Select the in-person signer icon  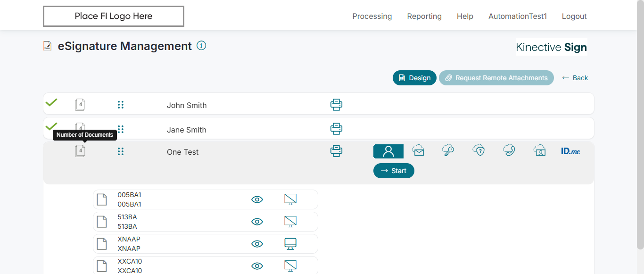(x=388, y=151)
